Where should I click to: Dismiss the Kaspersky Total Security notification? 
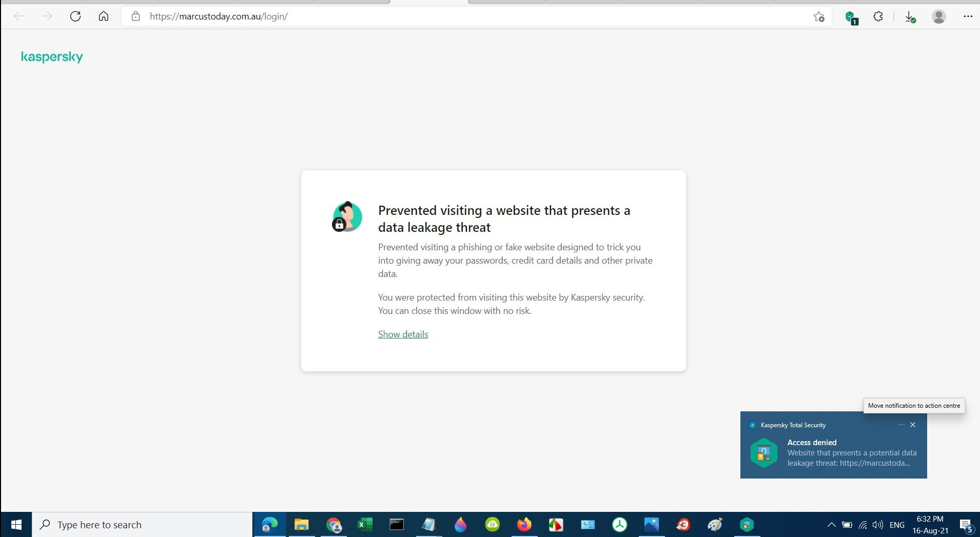(x=913, y=425)
